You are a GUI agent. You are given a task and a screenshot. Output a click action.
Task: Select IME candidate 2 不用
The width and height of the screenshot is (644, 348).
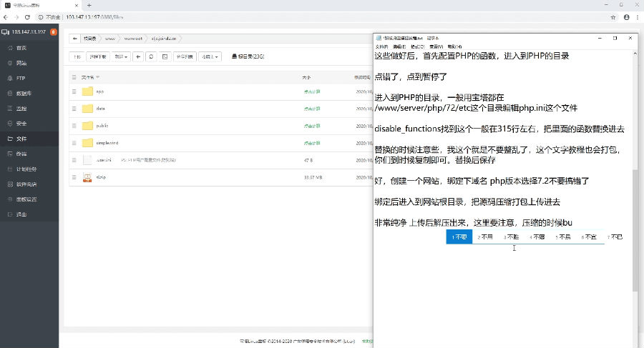(x=485, y=237)
